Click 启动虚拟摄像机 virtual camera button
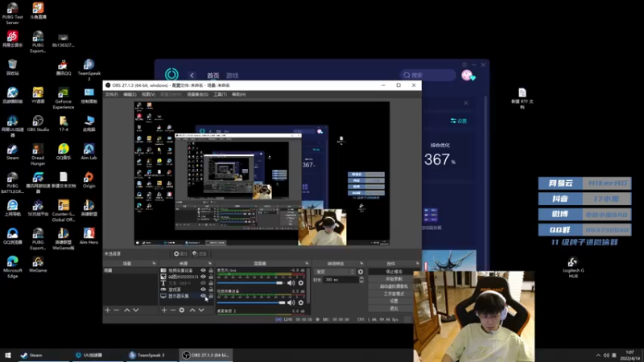This screenshot has width=644, height=362. [394, 286]
